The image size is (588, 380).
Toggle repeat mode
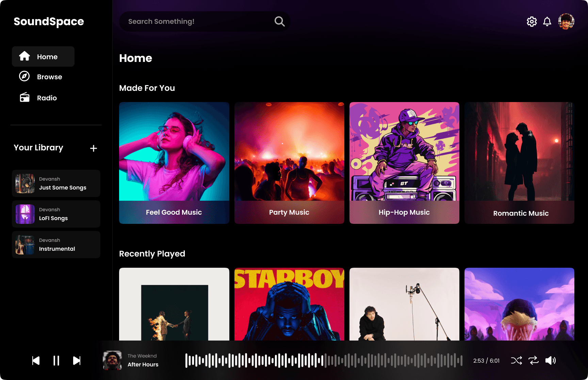(534, 361)
